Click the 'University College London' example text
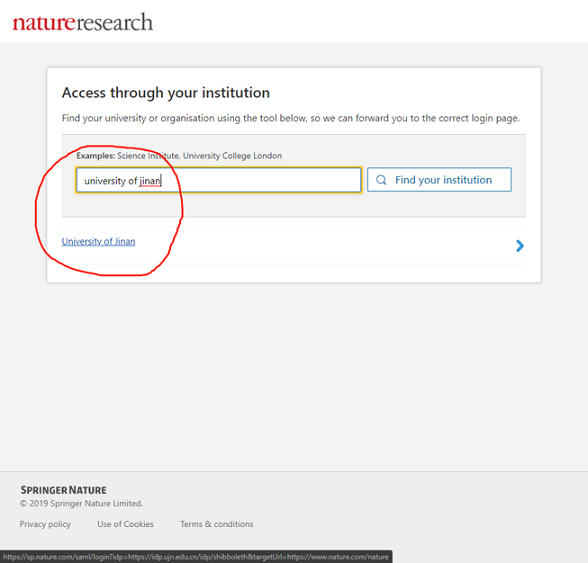588x563 pixels. pyautogui.click(x=232, y=156)
